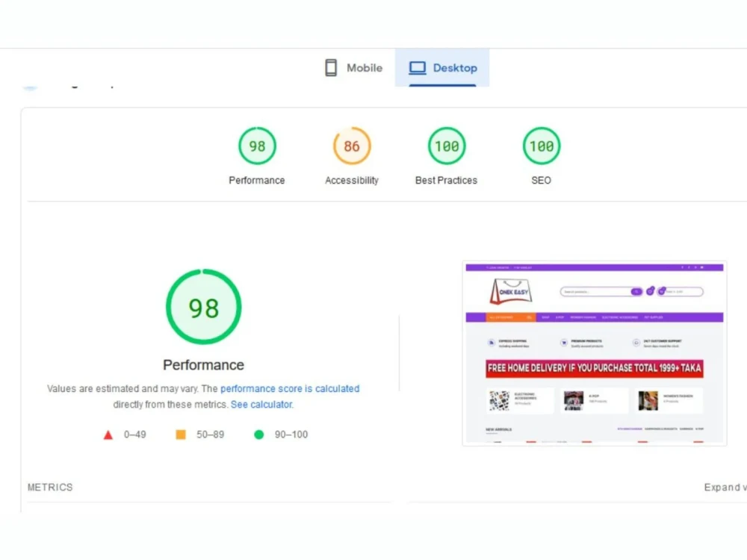Open the 'See calculator' link
The image size is (747, 560).
tap(262, 404)
